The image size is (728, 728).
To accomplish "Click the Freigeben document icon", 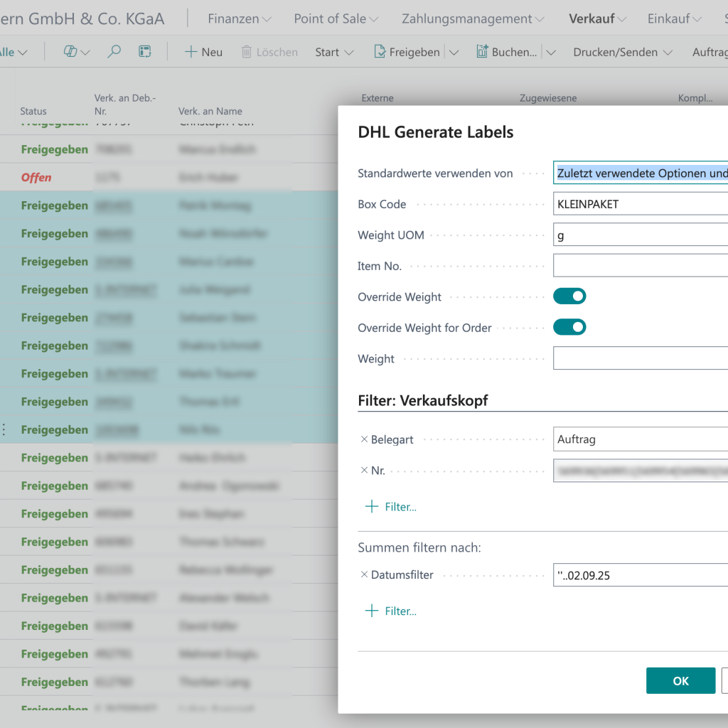I will 380,51.
